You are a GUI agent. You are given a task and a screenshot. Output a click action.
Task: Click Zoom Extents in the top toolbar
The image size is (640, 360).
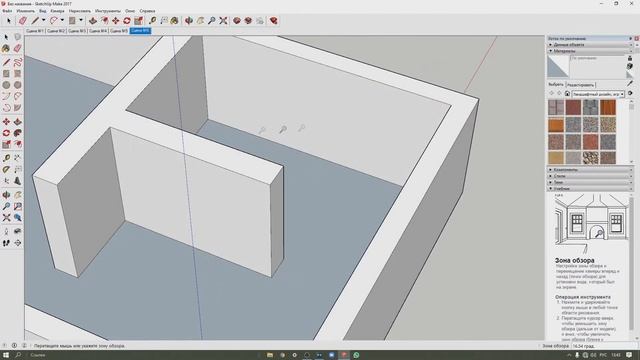(223, 20)
